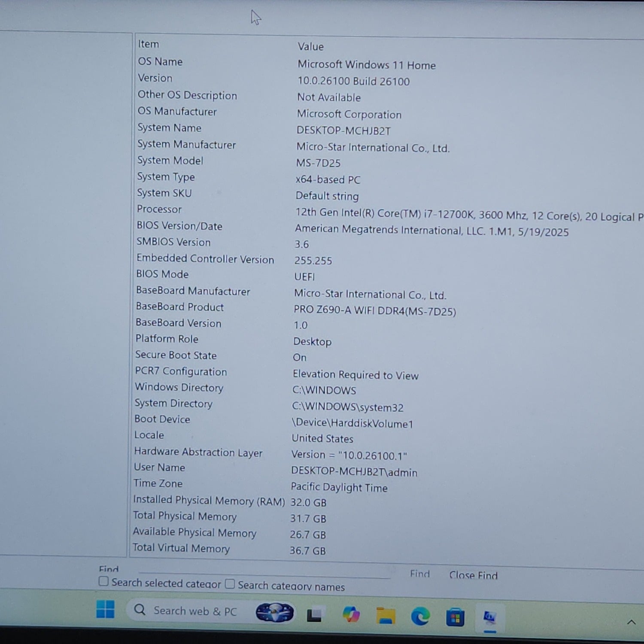Select the BaseBoard Product row
Image resolution: width=644 pixels, height=644 pixels.
[179, 307]
